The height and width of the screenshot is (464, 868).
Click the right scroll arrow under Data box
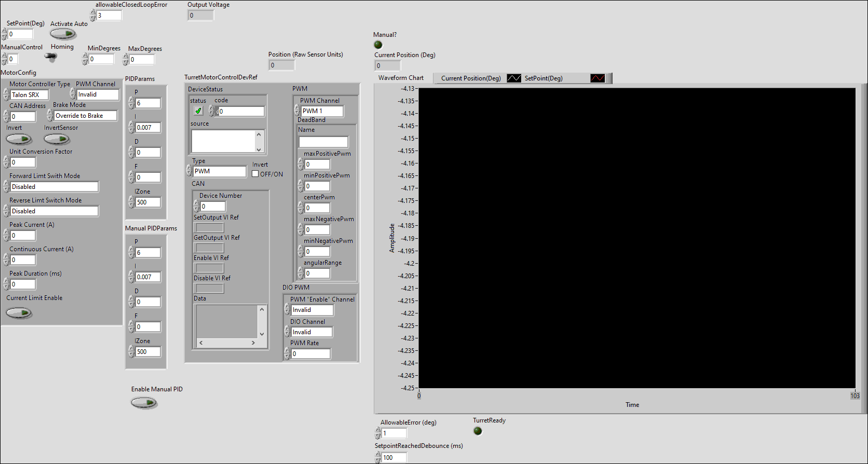coord(253,343)
